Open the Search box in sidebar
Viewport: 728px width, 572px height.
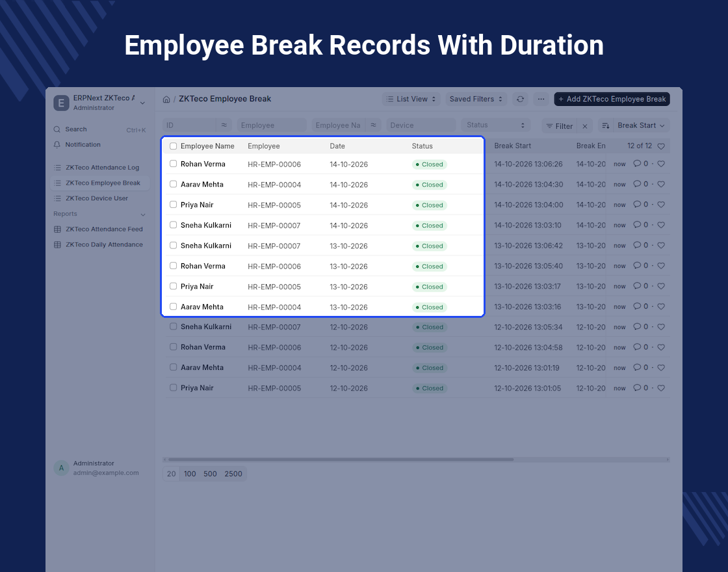(100, 129)
